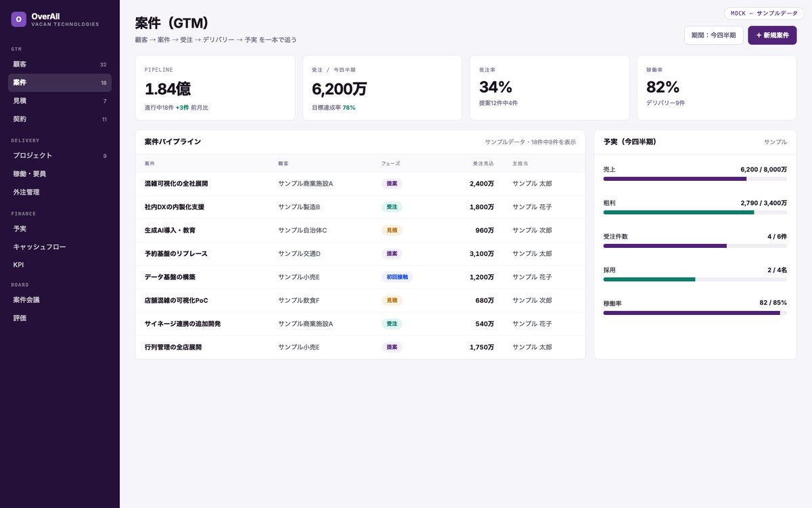This screenshot has width=812, height=508.
Task: Click the 案件パイプライン panel title
Action: tap(173, 142)
